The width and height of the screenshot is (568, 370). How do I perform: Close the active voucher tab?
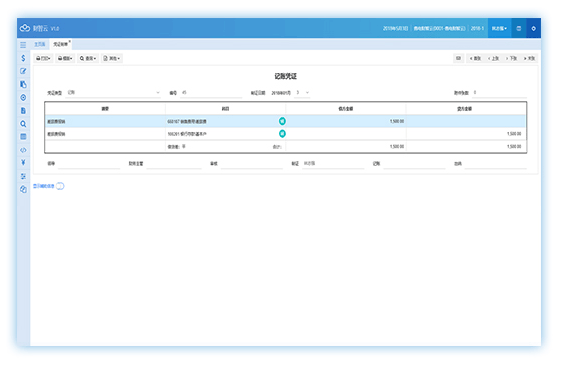[69, 42]
